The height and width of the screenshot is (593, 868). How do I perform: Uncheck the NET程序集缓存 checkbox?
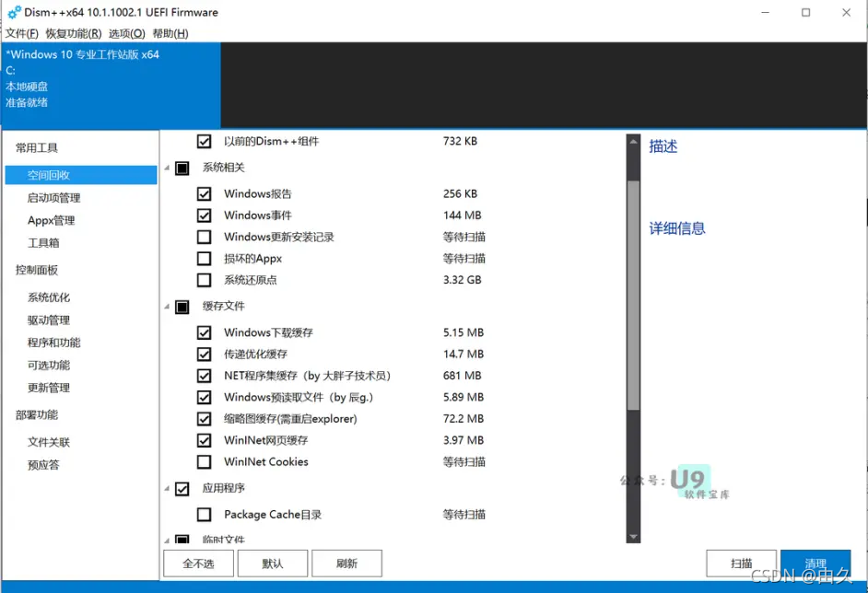coord(205,377)
